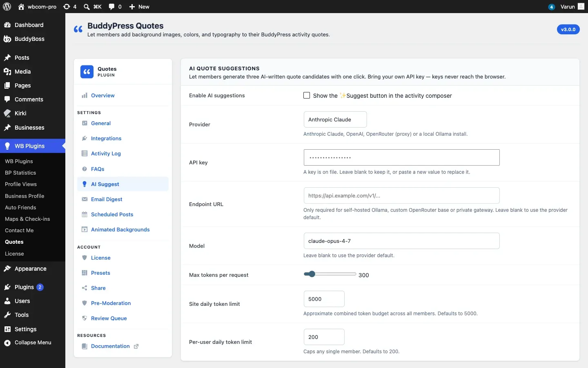The width and height of the screenshot is (588, 368).
Task: Open the Overview tab in Quotes panel
Action: (123, 95)
